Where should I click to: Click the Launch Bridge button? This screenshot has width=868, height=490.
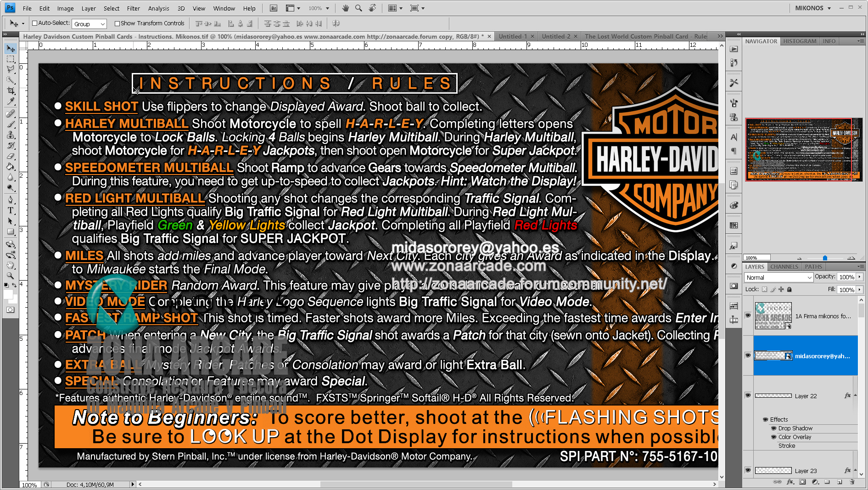pos(273,8)
